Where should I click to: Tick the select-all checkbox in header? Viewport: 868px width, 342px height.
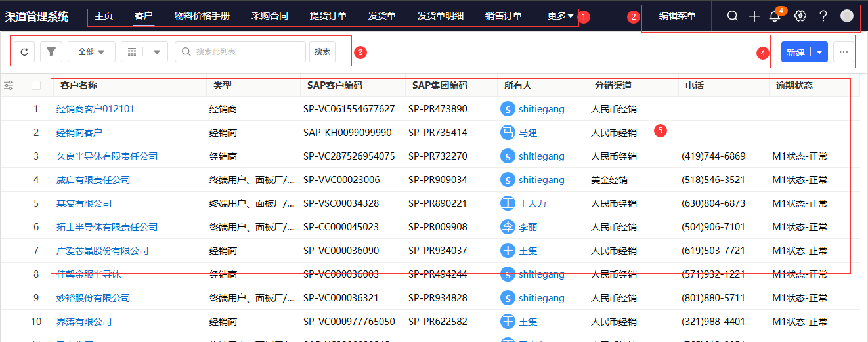[x=36, y=85]
